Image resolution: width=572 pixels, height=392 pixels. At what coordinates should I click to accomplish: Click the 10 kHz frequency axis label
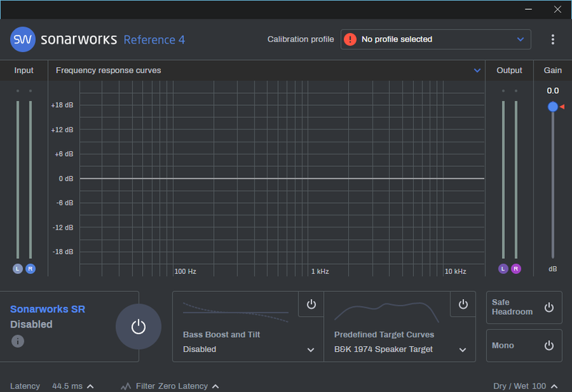[x=455, y=272]
